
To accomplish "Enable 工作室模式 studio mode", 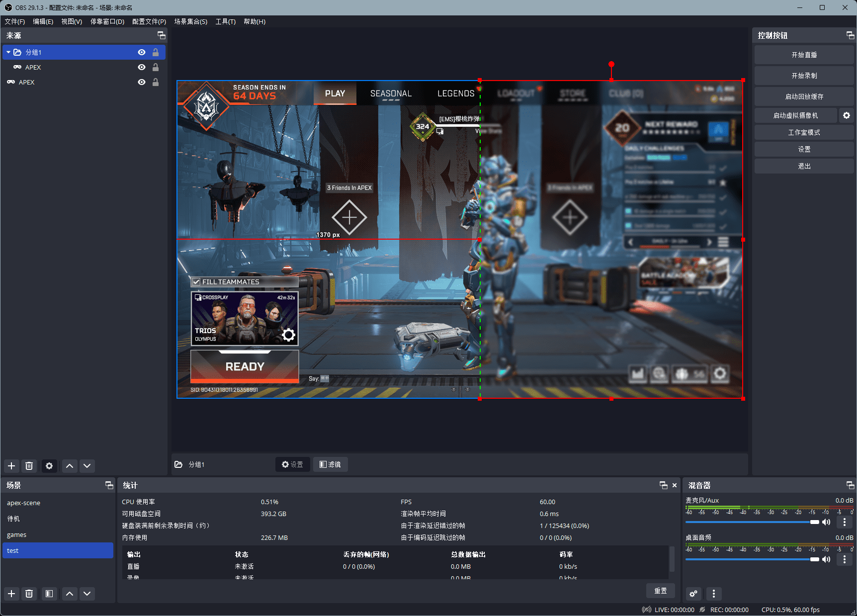I will click(x=804, y=132).
